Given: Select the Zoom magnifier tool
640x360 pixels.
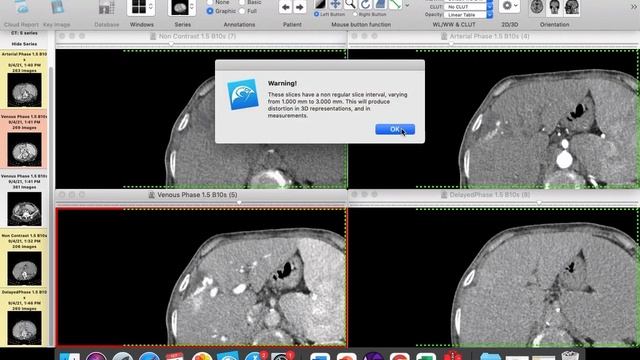Looking at the screenshot, I should (x=350, y=4).
